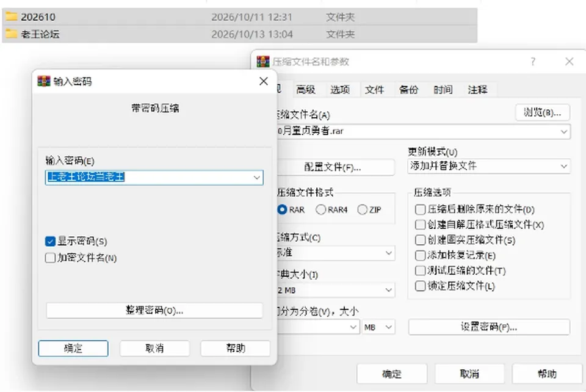Open the 压缩方式 dropdown

coord(389,253)
